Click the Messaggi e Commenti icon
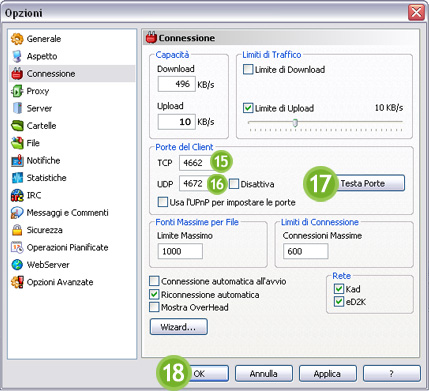Image resolution: width=429 pixels, height=391 pixels. click(17, 212)
